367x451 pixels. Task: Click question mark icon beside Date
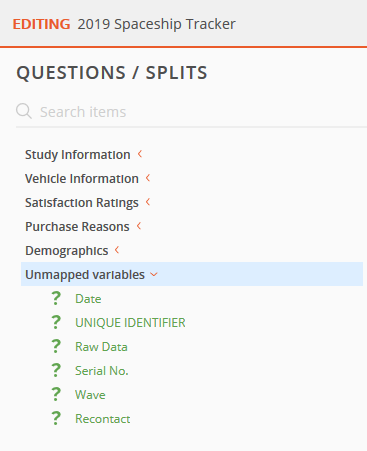point(56,298)
